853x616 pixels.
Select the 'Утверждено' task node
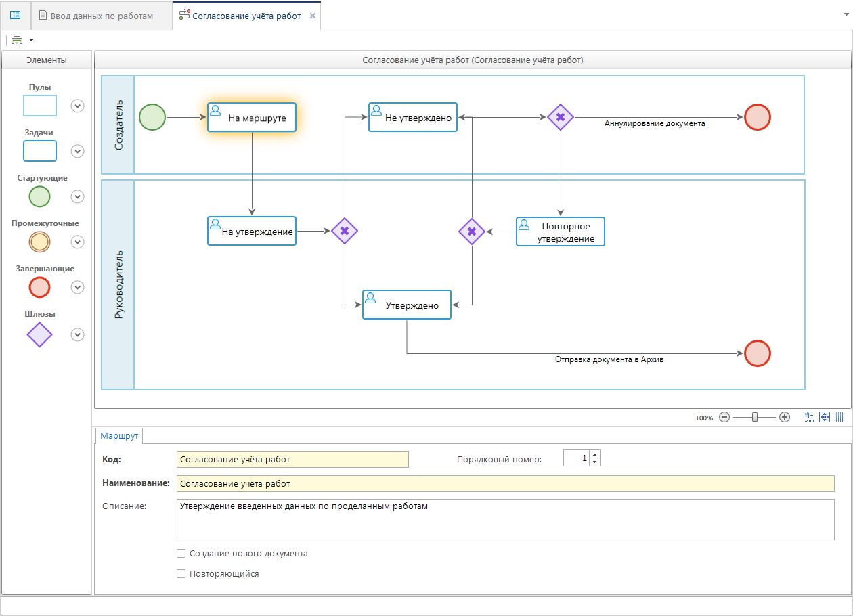click(x=407, y=305)
